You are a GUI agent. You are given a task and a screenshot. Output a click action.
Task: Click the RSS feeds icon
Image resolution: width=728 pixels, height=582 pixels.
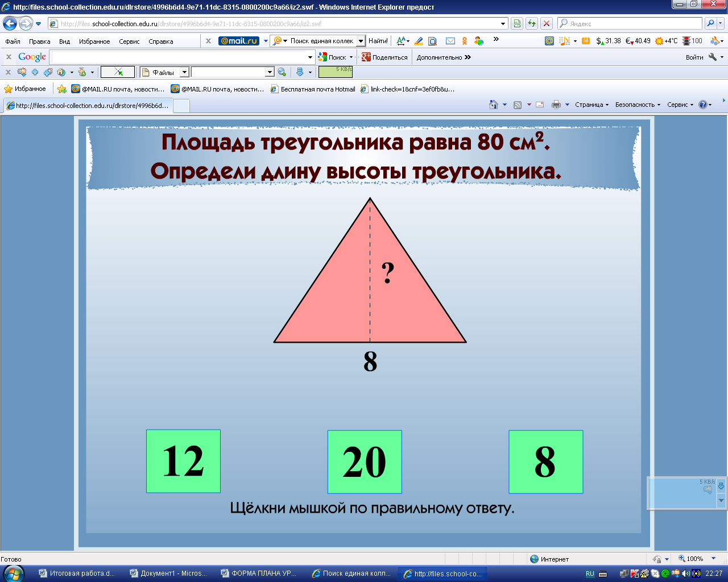pos(518,105)
